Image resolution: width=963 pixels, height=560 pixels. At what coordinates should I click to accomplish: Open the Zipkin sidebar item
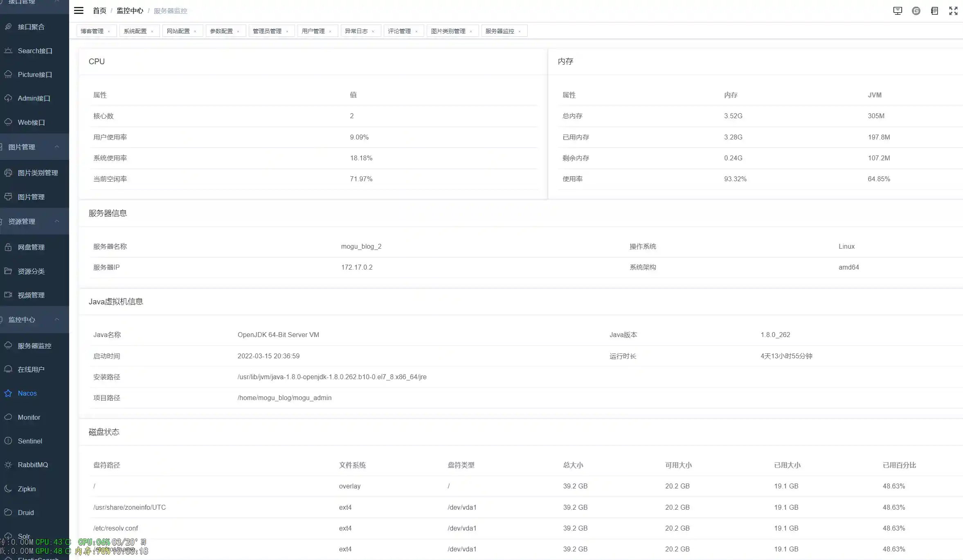click(x=27, y=489)
